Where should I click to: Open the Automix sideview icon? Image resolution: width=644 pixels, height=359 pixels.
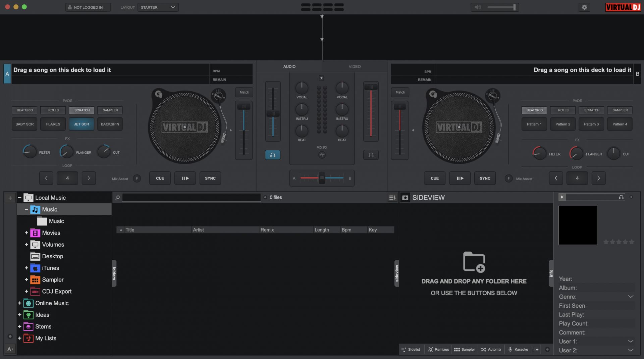(x=483, y=350)
